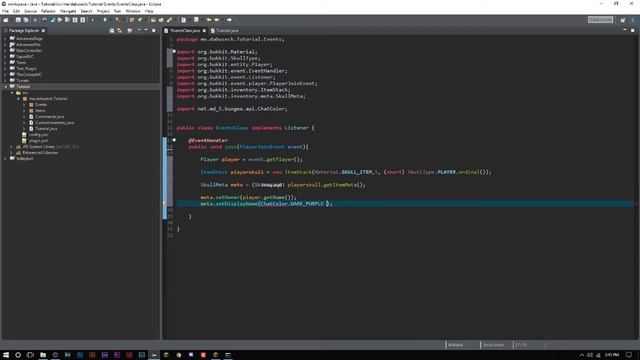Screen dimensions: 640x360
Task: Click the New file toolbar icon
Action: 6,20
